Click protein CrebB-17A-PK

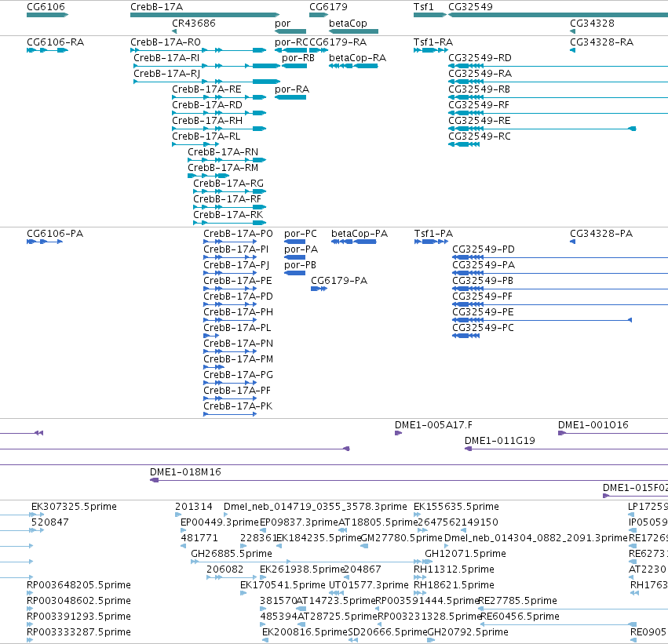click(x=230, y=414)
